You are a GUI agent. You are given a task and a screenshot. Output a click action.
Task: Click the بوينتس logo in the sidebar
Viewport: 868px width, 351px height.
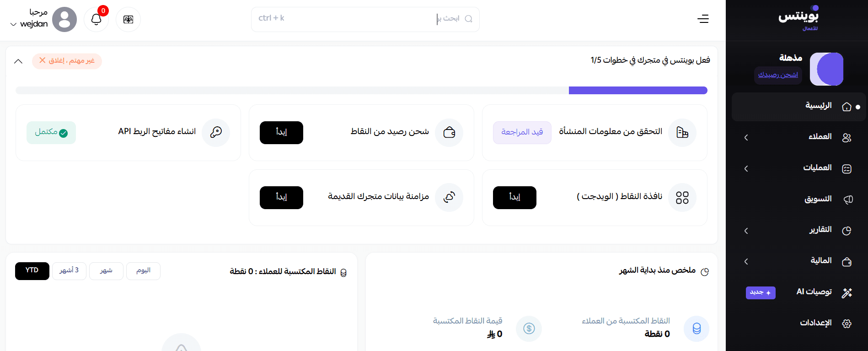point(799,18)
